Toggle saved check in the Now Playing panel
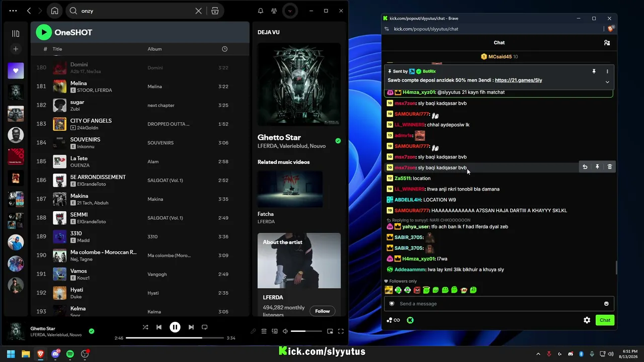Viewport: 644px width, 362px height. 338,141
